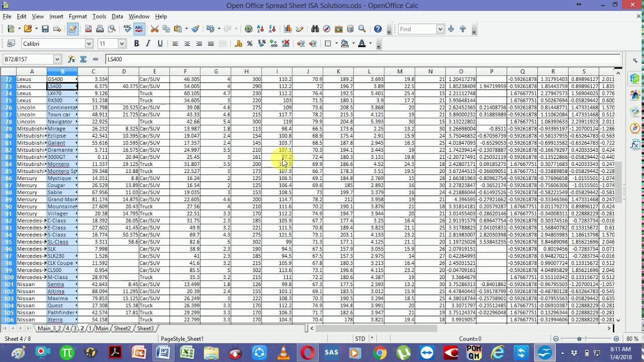Viewport: 644px width, 362px height.
Task: Insert a hyperlink via globe icon
Action: 249,29
